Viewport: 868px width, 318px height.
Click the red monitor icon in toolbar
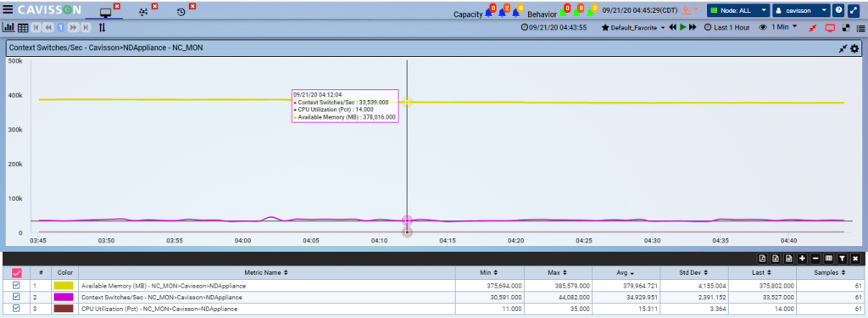click(x=829, y=27)
